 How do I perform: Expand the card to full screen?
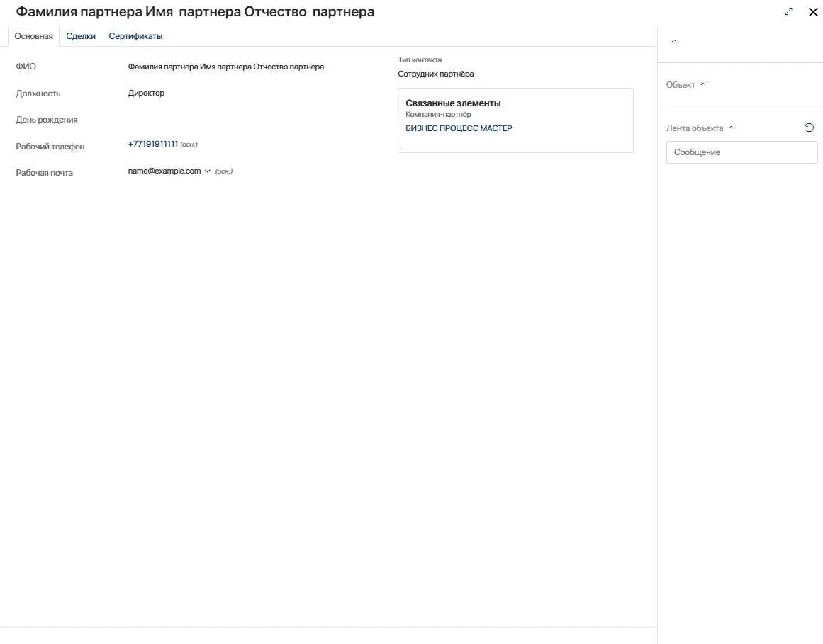788,12
